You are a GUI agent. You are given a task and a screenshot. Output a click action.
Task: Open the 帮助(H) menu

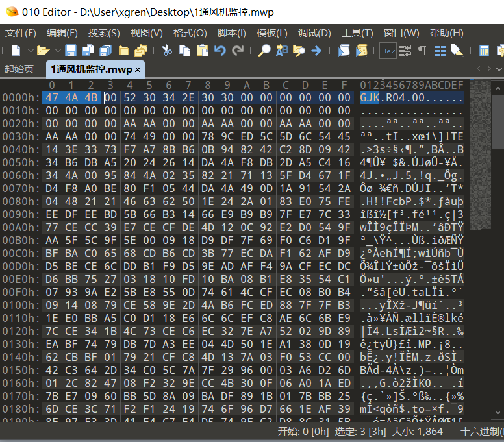click(x=446, y=32)
